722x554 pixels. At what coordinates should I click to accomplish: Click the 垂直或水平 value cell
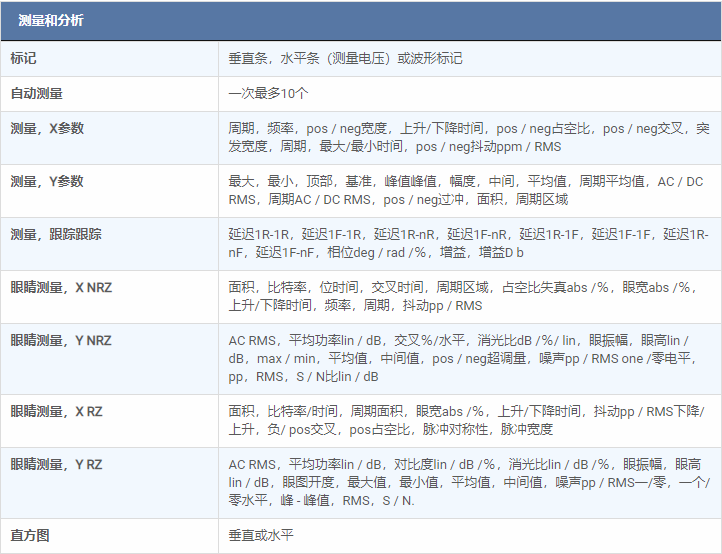click(x=261, y=535)
